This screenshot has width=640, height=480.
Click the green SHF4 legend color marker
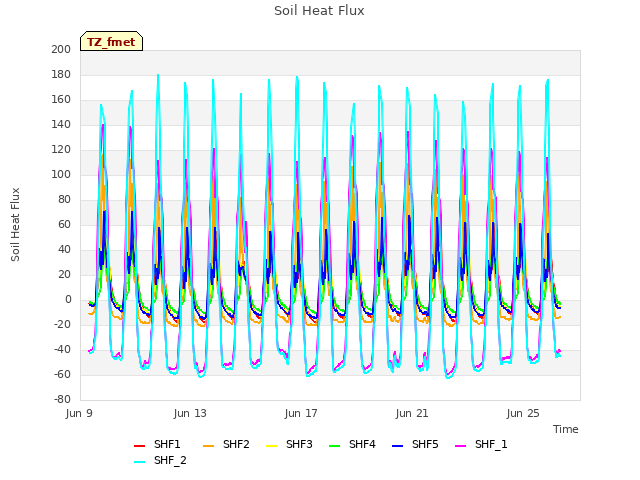tap(335, 446)
